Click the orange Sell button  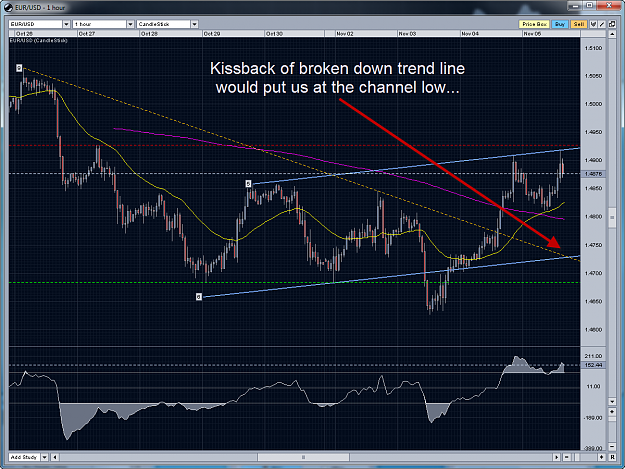[x=578, y=24]
